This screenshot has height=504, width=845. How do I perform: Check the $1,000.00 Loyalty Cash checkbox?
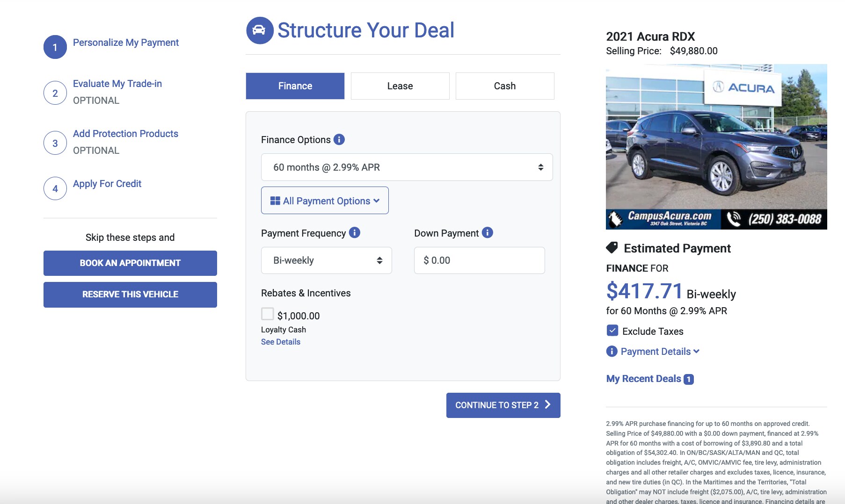268,314
